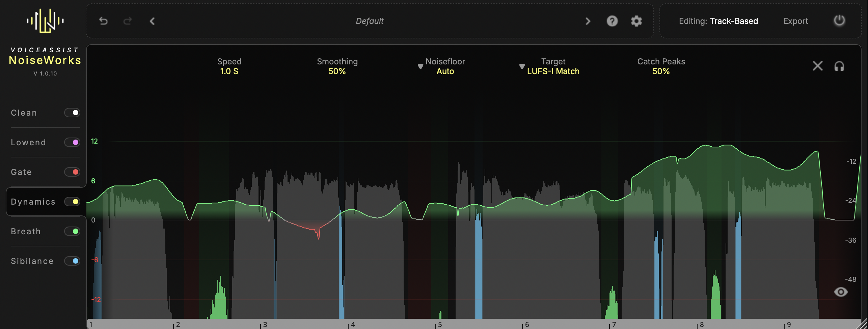Toggle the eye visibility icon
The image size is (868, 329).
[841, 292]
